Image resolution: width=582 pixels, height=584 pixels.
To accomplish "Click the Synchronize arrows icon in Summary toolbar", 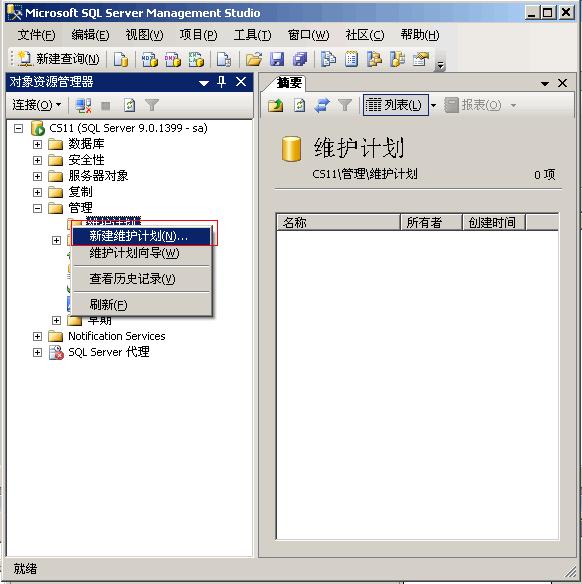I will coord(322,105).
